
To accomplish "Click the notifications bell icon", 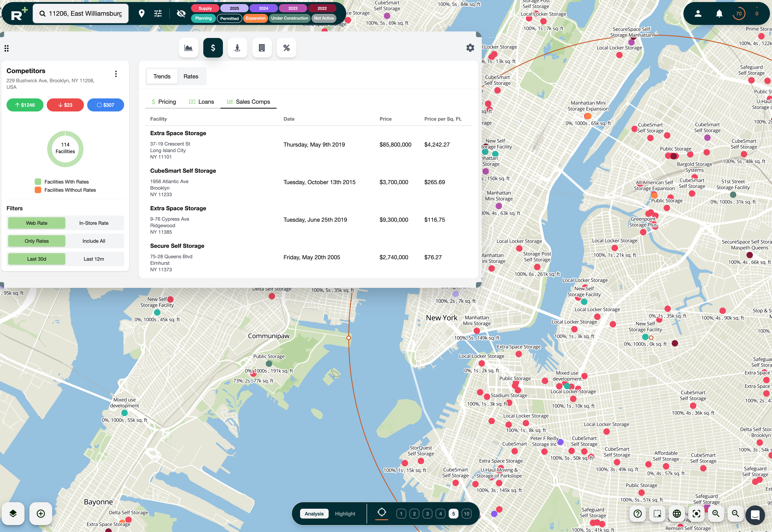I will click(x=719, y=14).
